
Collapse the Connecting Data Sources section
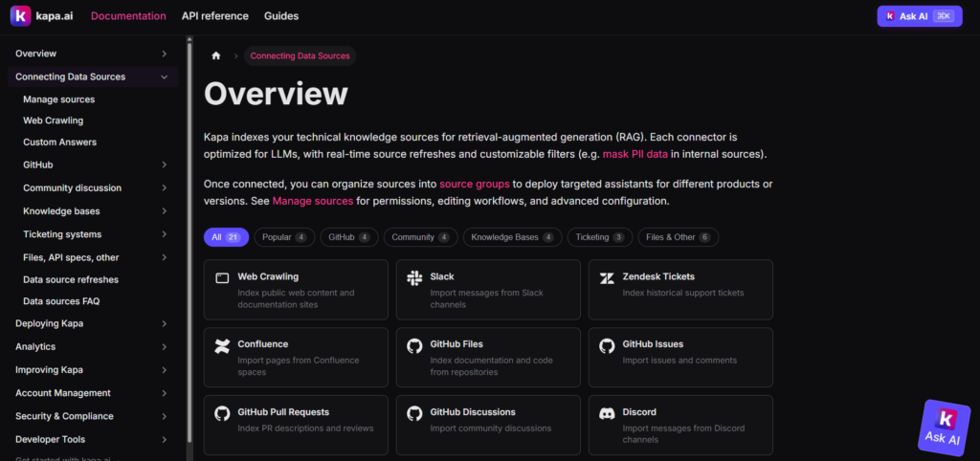pos(165,77)
